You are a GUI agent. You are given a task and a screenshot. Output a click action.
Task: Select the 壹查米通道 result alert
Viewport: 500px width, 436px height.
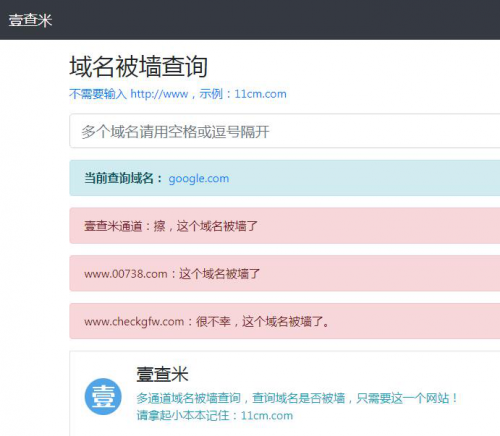(x=285, y=226)
